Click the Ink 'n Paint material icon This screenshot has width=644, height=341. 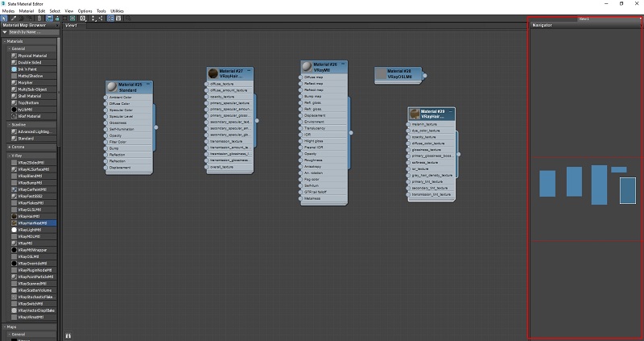[x=14, y=69]
